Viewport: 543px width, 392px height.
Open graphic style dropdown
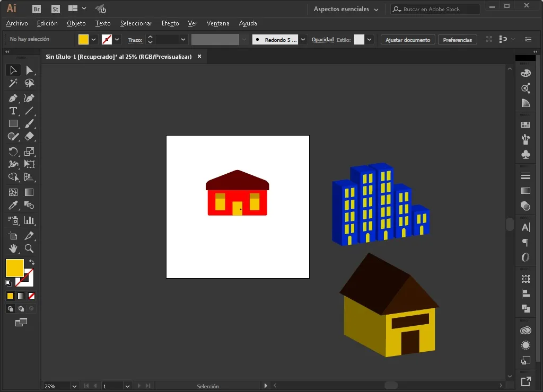tap(370, 39)
